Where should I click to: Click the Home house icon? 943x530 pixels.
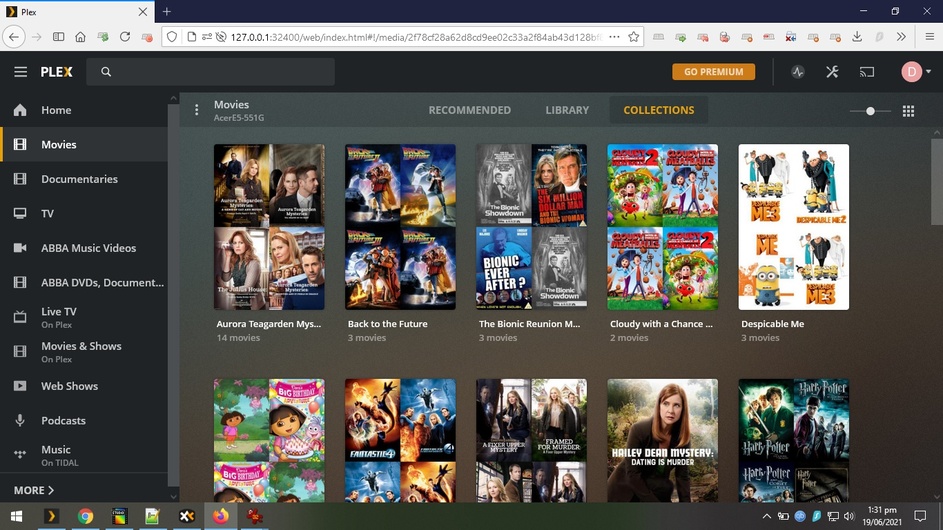click(20, 110)
